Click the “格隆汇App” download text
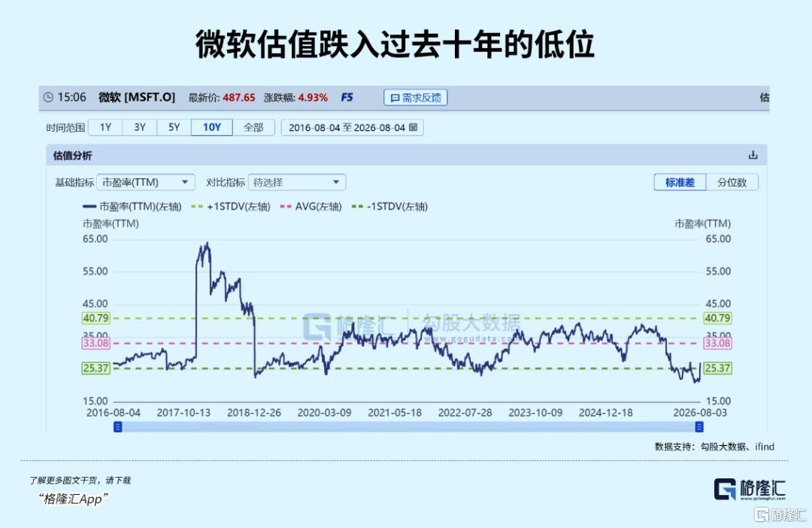 [x=72, y=499]
